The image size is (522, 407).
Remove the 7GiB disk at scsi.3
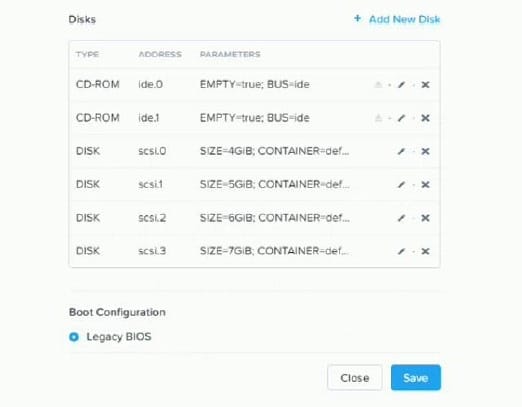425,251
